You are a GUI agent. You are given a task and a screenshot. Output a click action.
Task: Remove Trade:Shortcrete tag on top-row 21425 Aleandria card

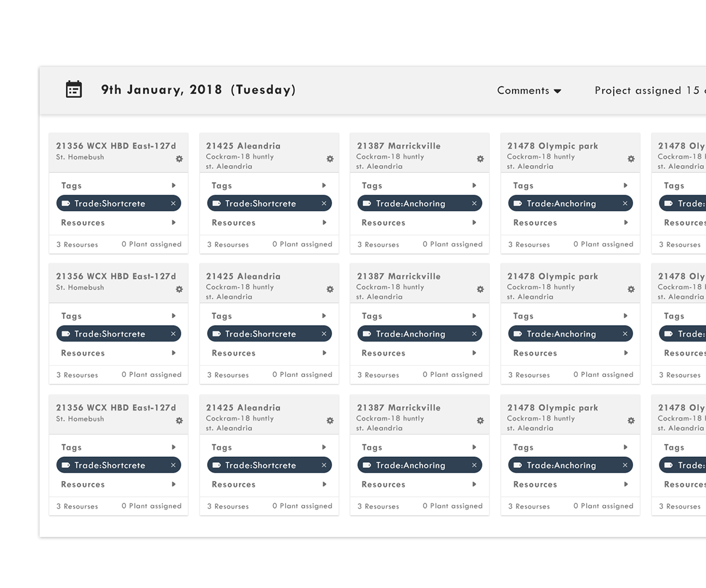point(324,203)
